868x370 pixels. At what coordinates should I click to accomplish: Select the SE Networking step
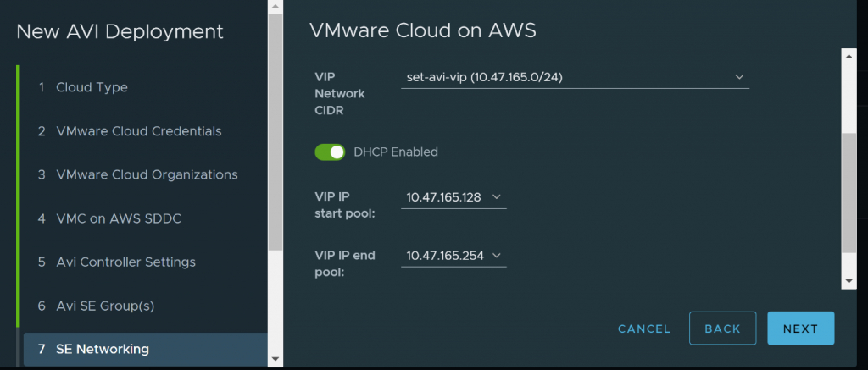(x=102, y=349)
